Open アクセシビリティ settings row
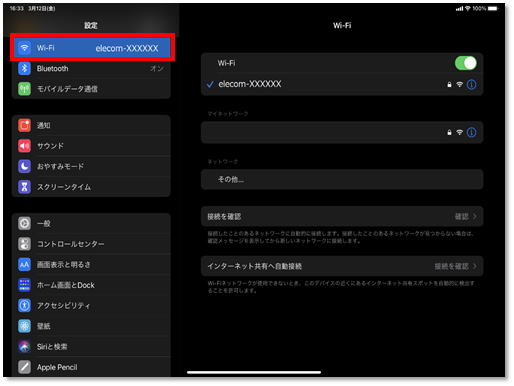Viewport: 514px width, 386px height. coord(91,305)
